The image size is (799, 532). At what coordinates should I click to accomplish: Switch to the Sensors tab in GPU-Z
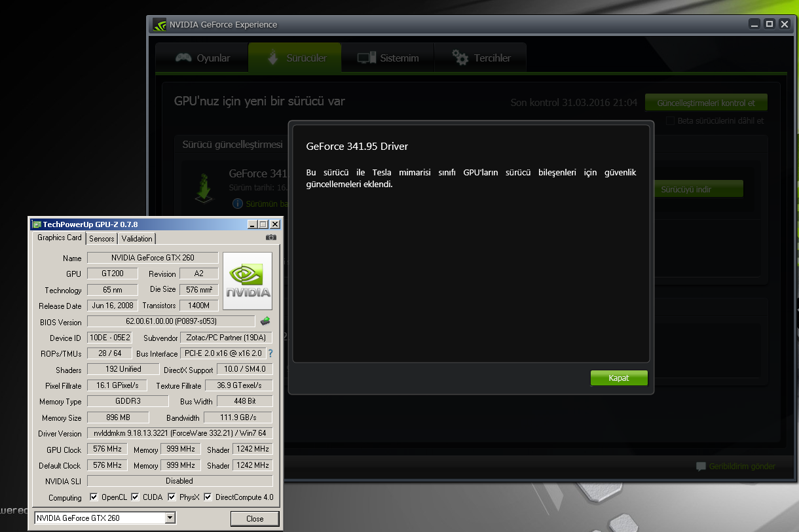click(x=102, y=238)
